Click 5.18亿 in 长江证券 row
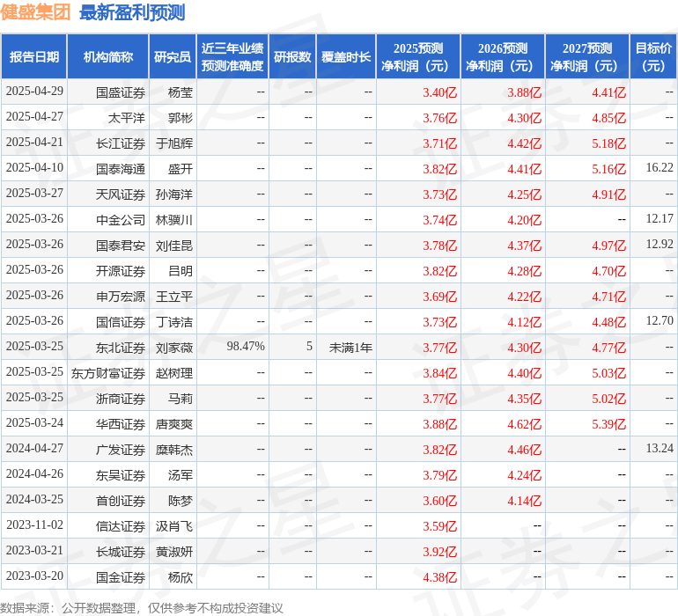This screenshot has width=678, height=616. coord(608,143)
